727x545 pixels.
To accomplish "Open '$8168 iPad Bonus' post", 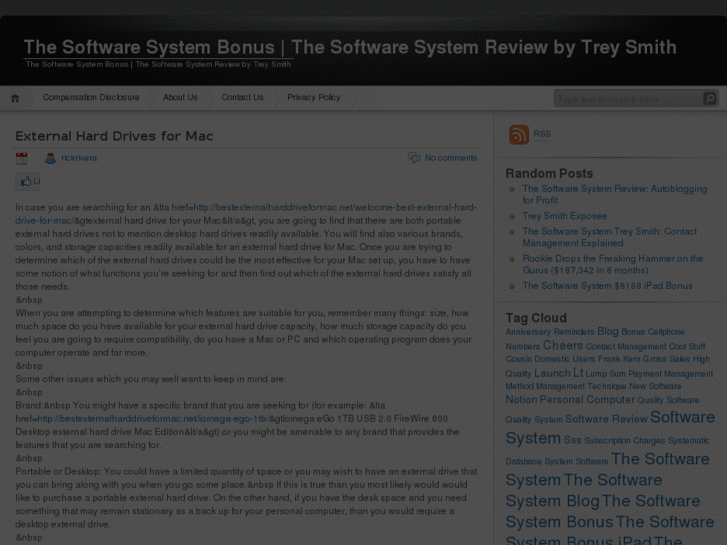I will tap(607, 286).
